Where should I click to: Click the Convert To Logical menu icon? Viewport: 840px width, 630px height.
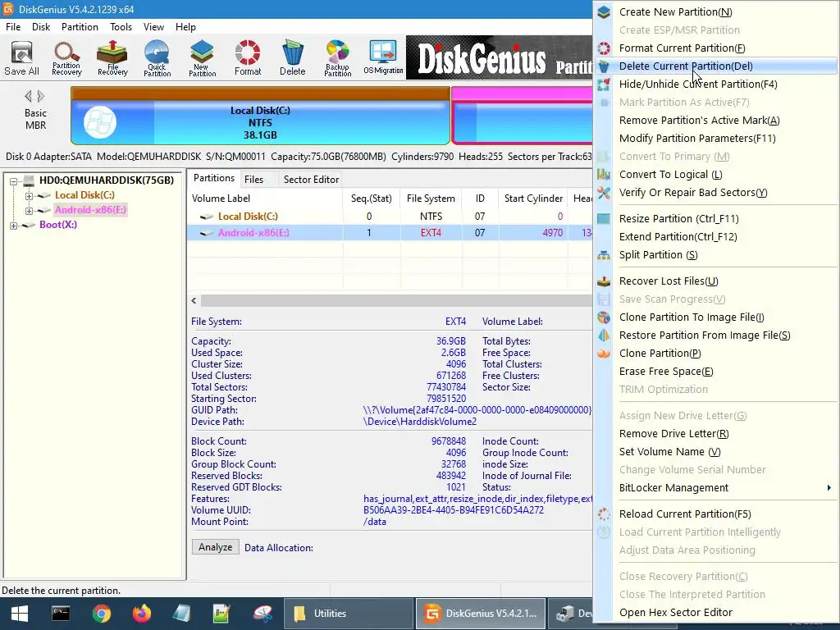[604, 175]
